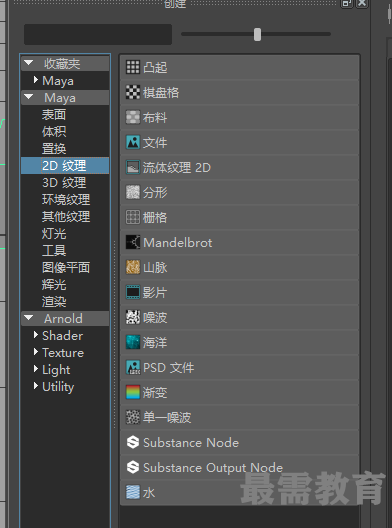Select the 表面 surface category

click(x=54, y=114)
